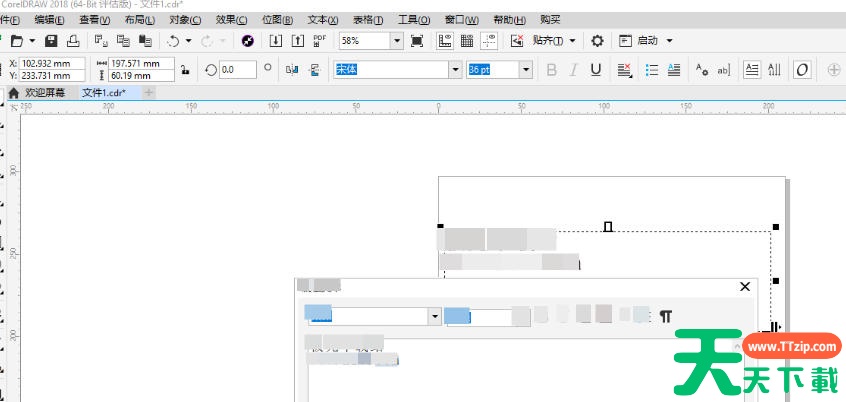Expand the zoom level 58% dropdown

click(x=397, y=41)
